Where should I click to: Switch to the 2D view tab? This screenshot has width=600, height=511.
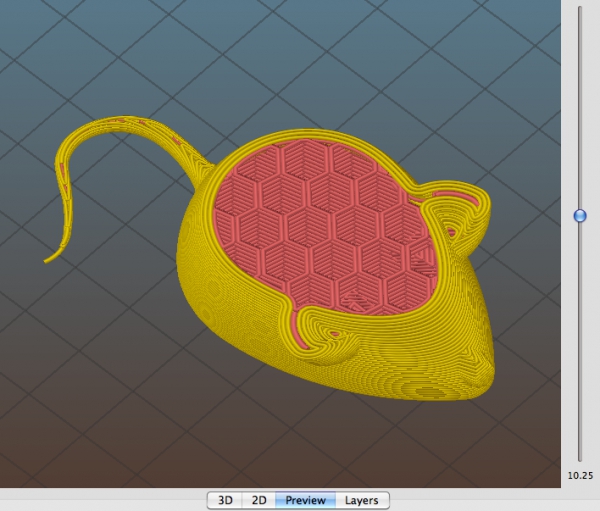point(259,500)
